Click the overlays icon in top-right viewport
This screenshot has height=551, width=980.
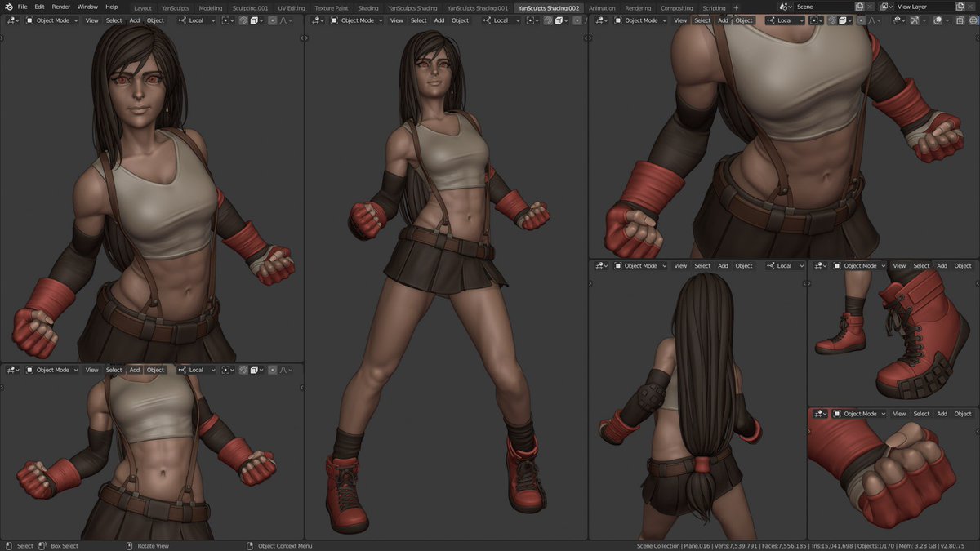coord(938,20)
